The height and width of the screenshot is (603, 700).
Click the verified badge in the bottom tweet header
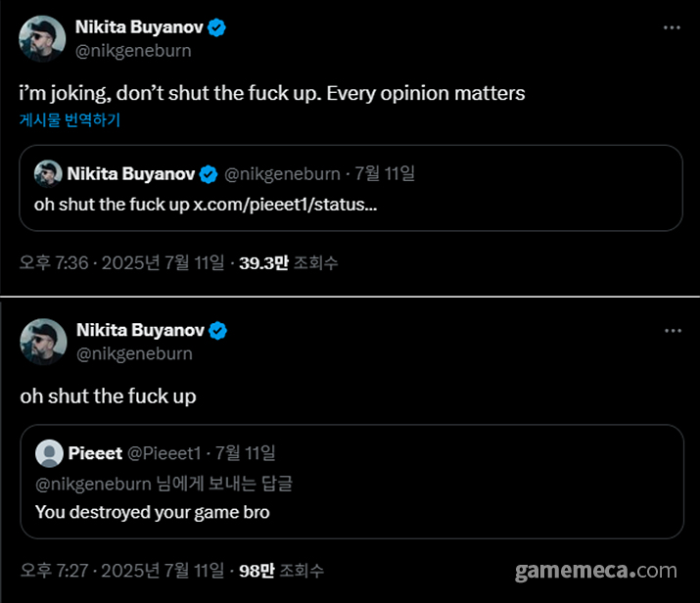coord(217,331)
